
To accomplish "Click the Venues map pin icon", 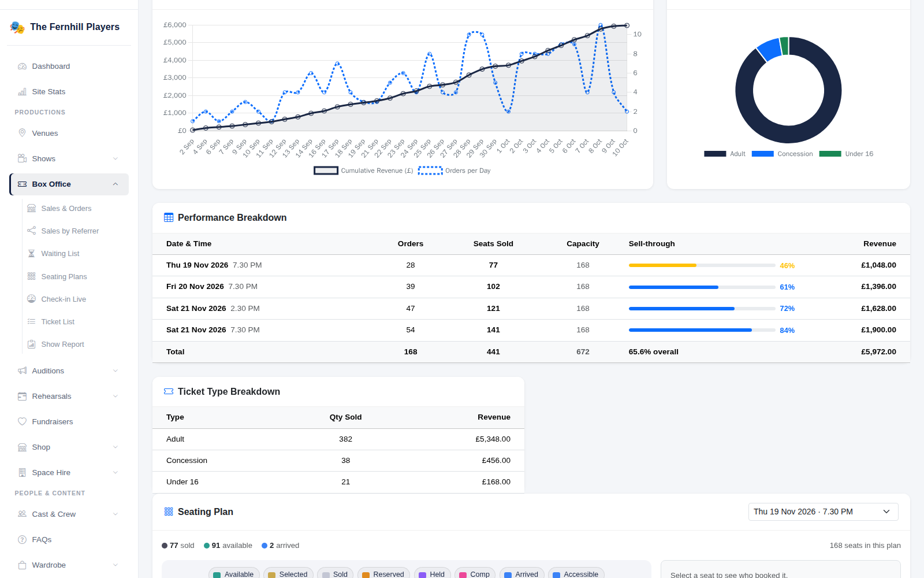I will [x=22, y=133].
